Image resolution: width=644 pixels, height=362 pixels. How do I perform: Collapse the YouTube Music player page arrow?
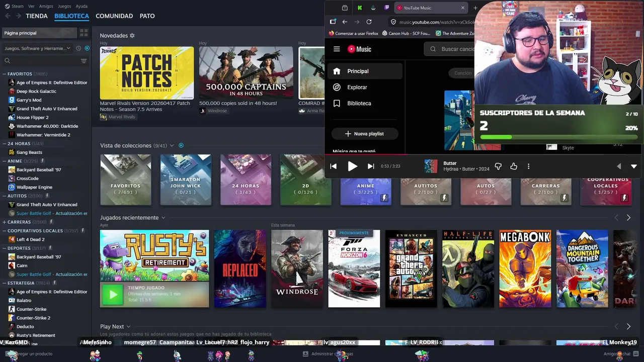[x=634, y=166]
